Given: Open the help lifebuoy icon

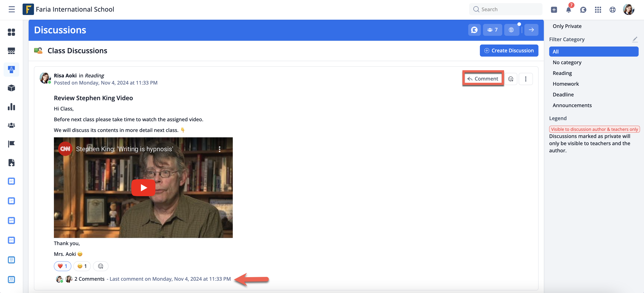Looking at the screenshot, I should [612, 10].
